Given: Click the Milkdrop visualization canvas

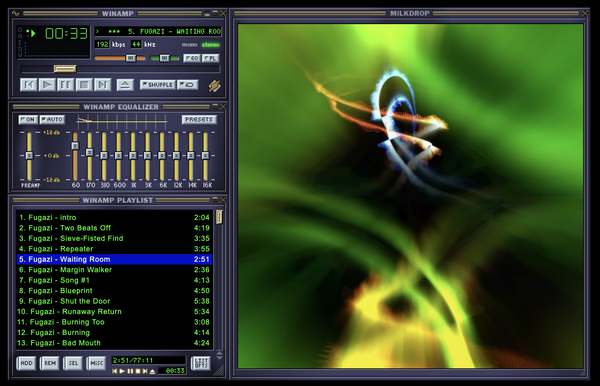Looking at the screenshot, I should (x=411, y=196).
